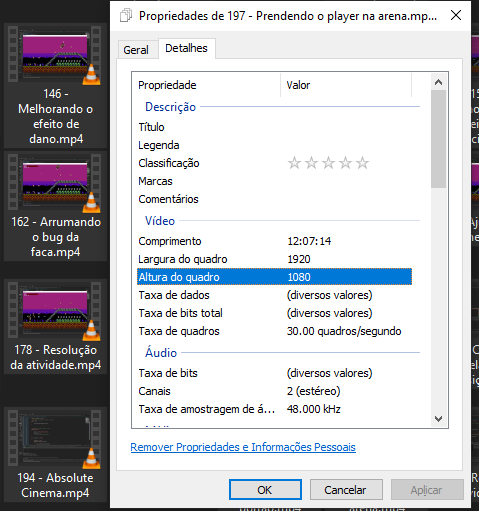Click the file name label '178 - Resolução da atividade.mp4'
Screen dimensions: 479x511
point(56,357)
